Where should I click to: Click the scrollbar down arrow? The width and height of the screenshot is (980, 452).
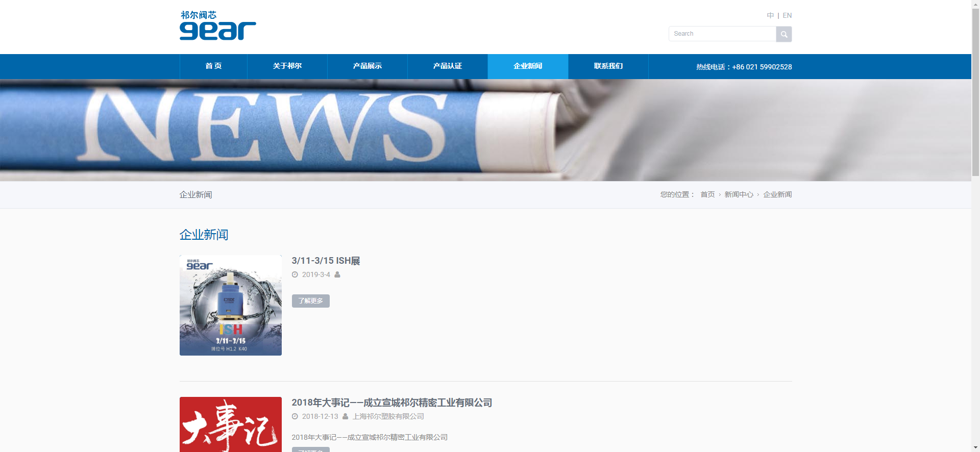[x=975, y=447]
